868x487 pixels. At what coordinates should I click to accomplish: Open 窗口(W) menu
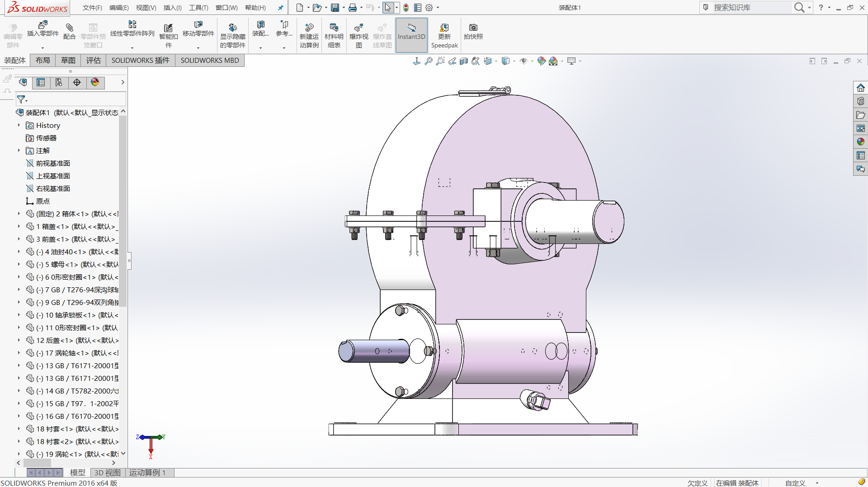click(x=226, y=8)
